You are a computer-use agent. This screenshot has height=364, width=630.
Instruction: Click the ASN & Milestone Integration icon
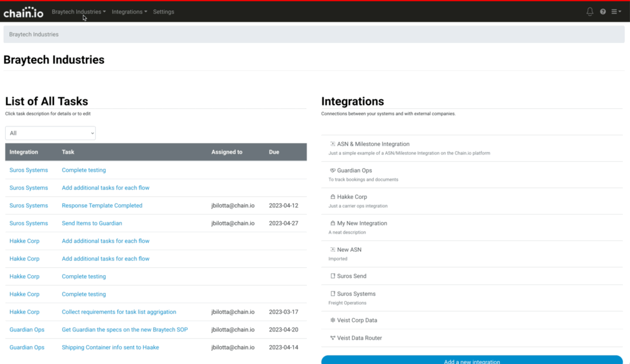click(333, 144)
